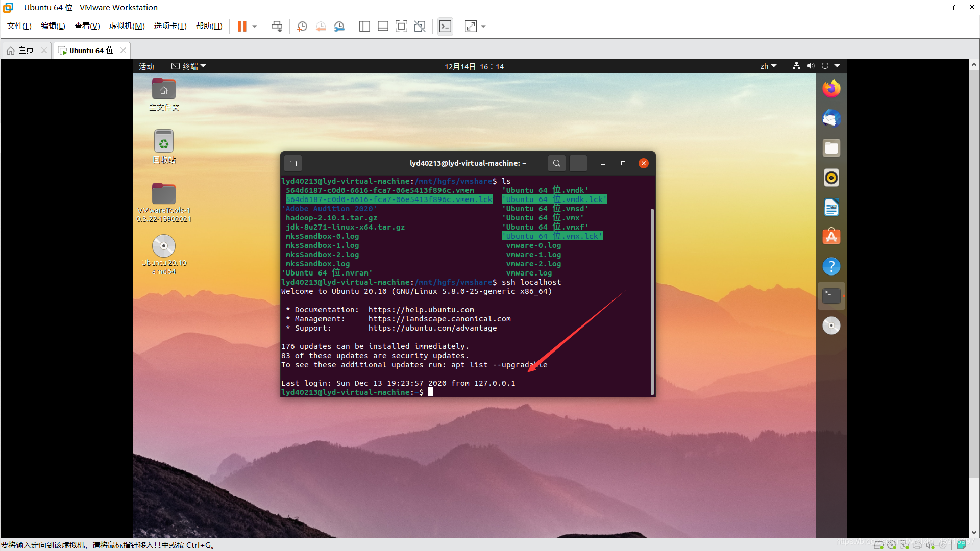The height and width of the screenshot is (551, 980).
Task: Click the terminal vertical scrollbar
Action: click(x=652, y=301)
